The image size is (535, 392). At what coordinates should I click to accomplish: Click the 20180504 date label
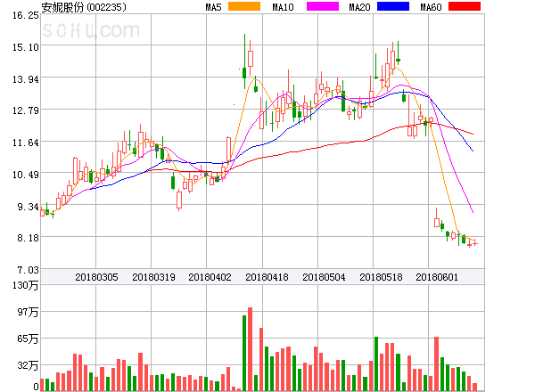pos(324,277)
